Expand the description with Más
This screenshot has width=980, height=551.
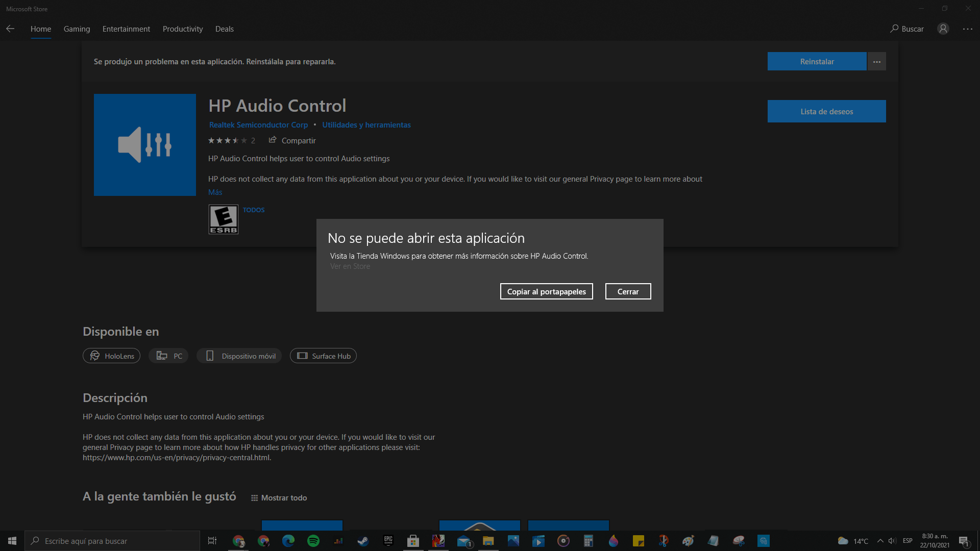[x=215, y=192]
